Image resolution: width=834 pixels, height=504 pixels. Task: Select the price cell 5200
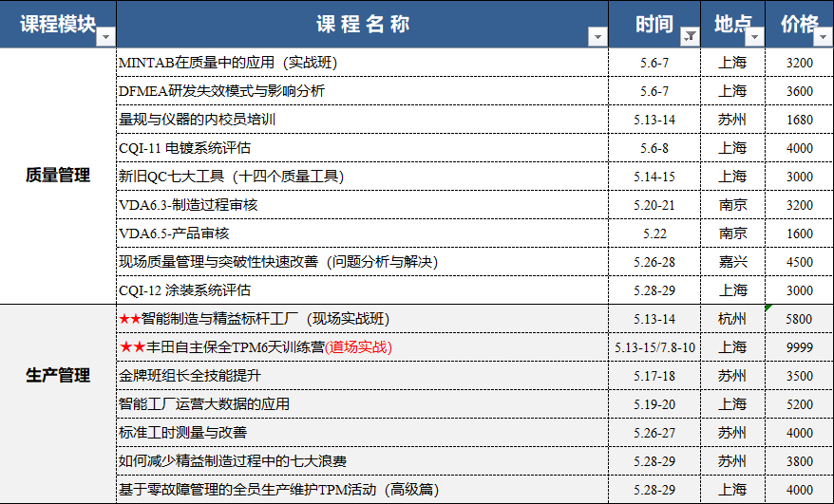coord(800,404)
